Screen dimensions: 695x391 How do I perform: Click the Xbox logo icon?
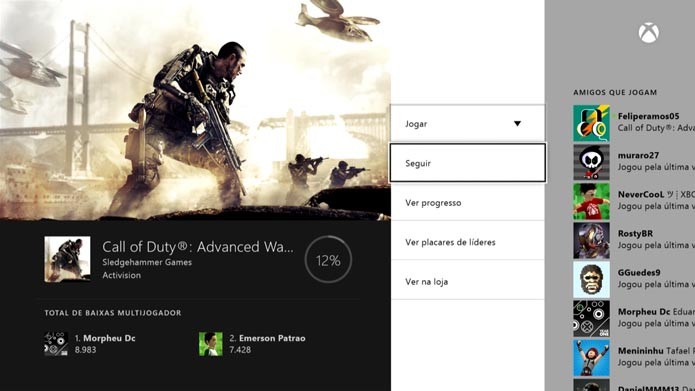(x=648, y=33)
